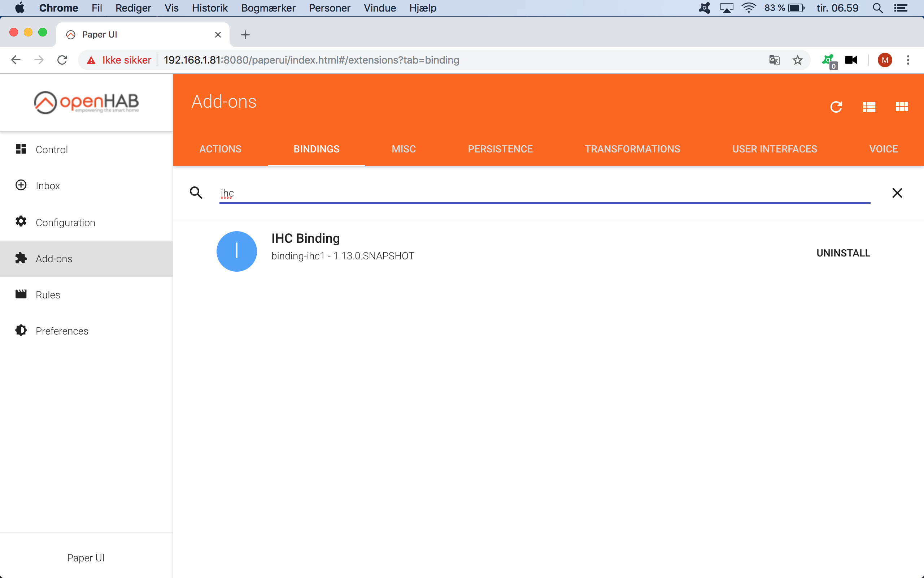The width and height of the screenshot is (924, 578).
Task: Bookmark this page with the star icon
Action: click(x=797, y=60)
